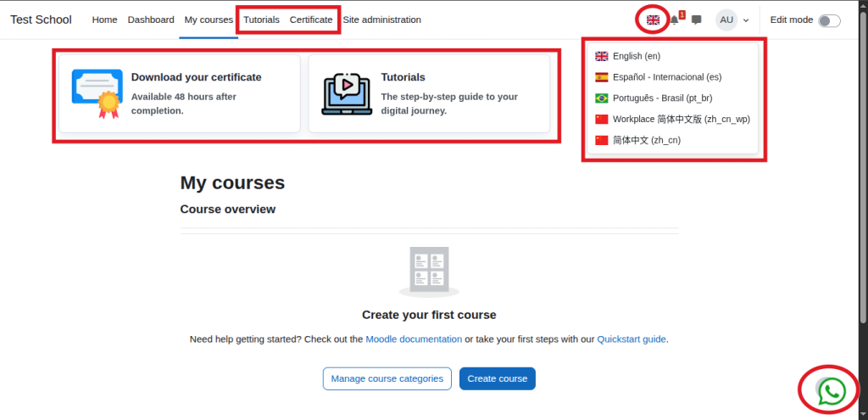Select English (en) language option
The width and height of the screenshot is (868, 420).
pyautogui.click(x=636, y=56)
